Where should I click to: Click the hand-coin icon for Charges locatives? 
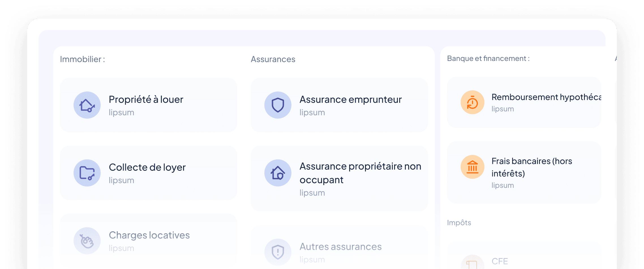[87, 241]
